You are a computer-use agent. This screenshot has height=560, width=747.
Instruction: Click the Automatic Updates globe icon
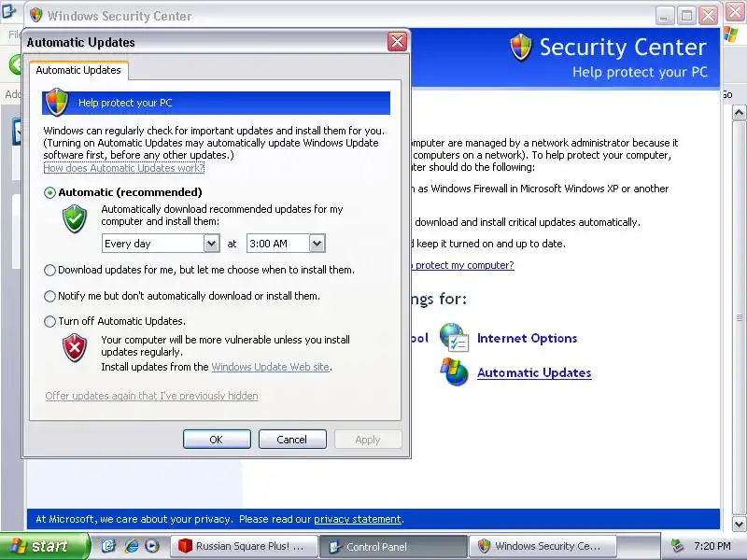coord(454,371)
